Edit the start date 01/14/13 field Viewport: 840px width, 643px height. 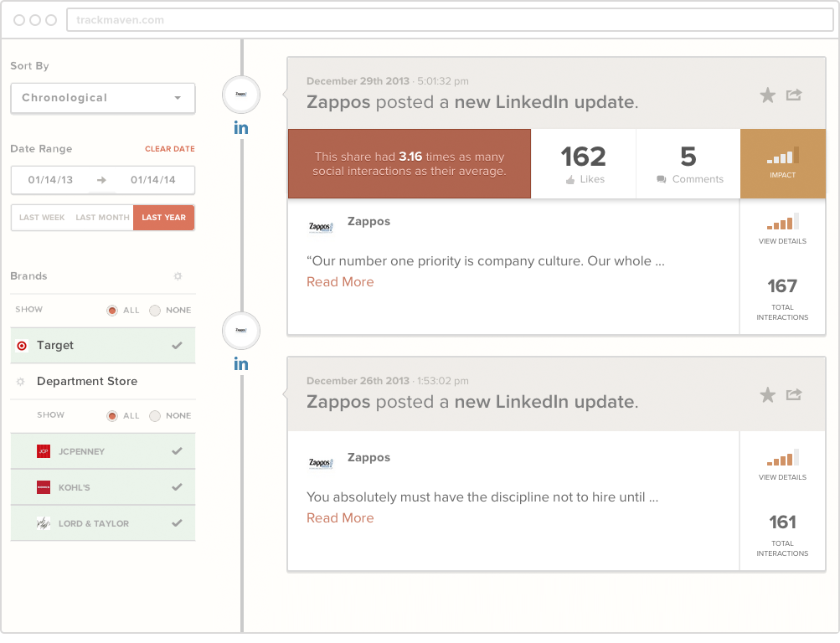(50, 180)
